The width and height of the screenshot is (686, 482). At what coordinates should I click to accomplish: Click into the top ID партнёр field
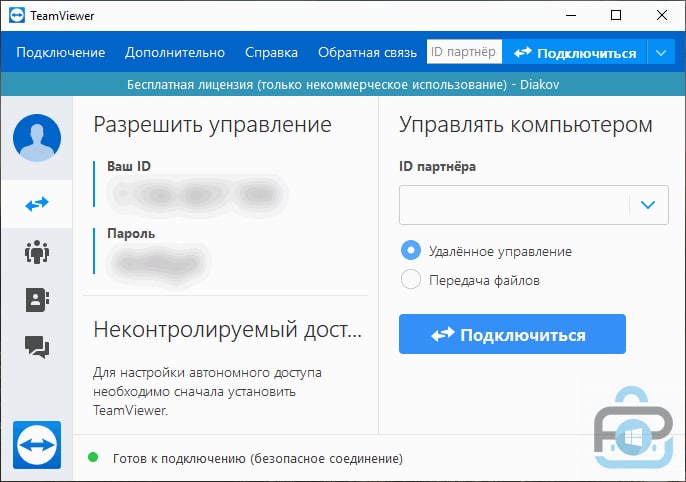coord(464,52)
